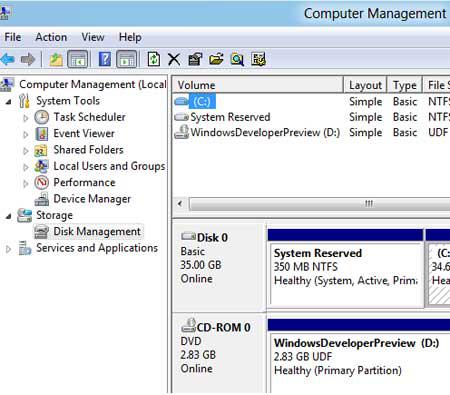Sort by the Type column header
This screenshot has width=450, height=395.
405,85
